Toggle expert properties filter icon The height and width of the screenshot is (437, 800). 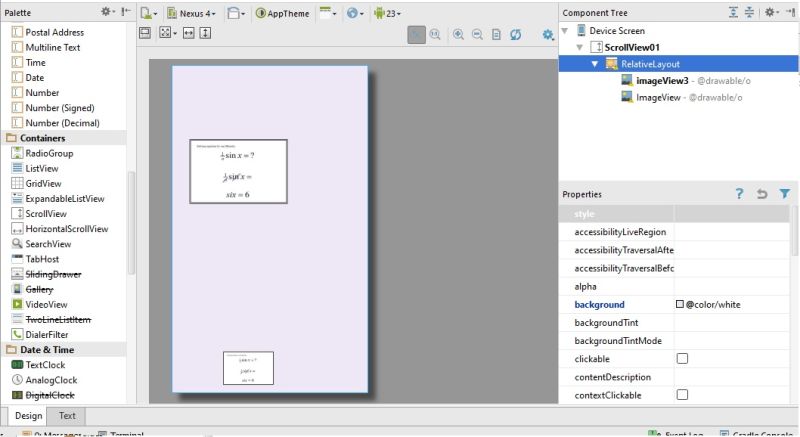pyautogui.click(x=785, y=194)
